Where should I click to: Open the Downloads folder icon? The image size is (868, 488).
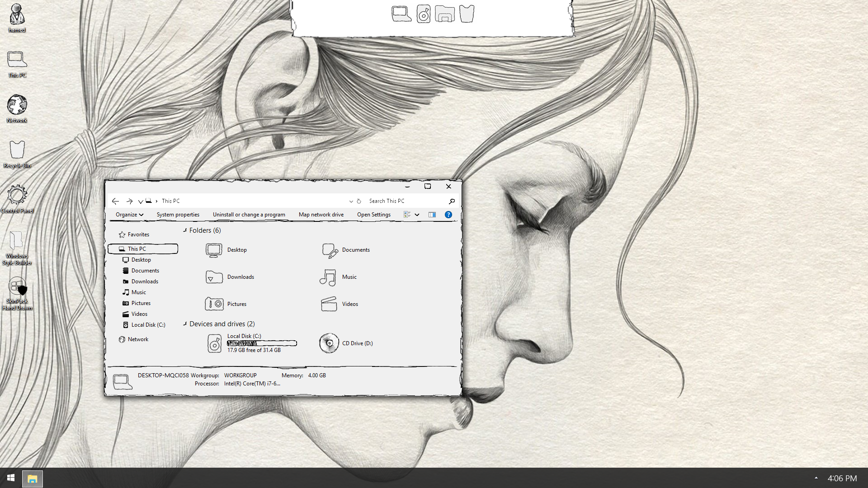click(214, 277)
